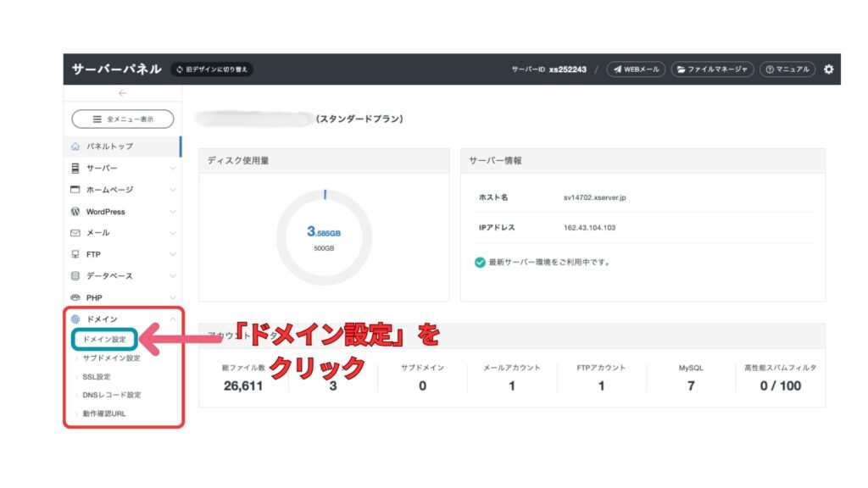The image size is (868, 488).
Task: Click the サーバーパネル title logo
Action: 116,69
